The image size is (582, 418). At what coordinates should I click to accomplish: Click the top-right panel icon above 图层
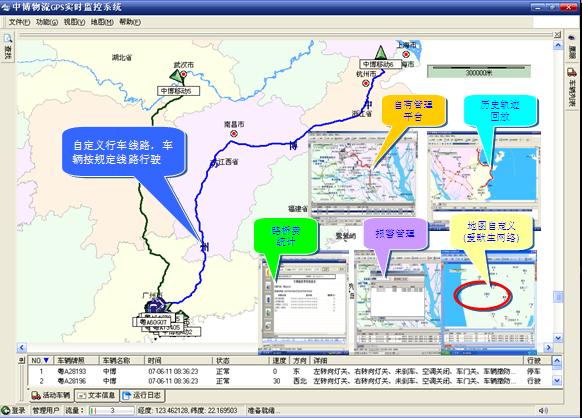pos(572,38)
